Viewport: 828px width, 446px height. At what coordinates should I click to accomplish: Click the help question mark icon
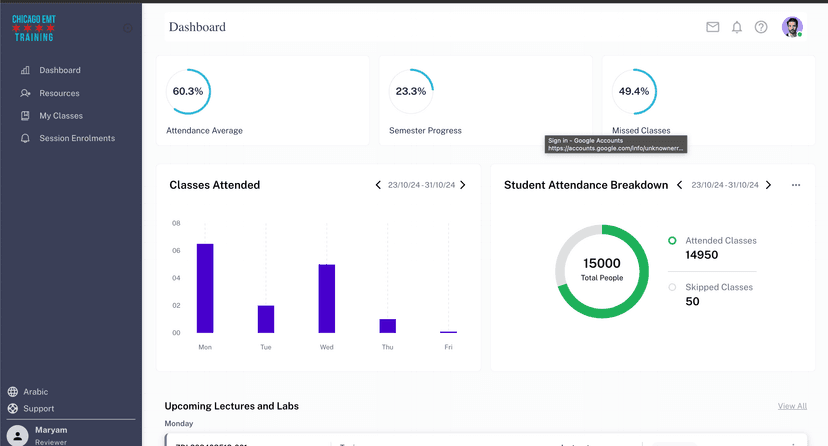tap(761, 27)
